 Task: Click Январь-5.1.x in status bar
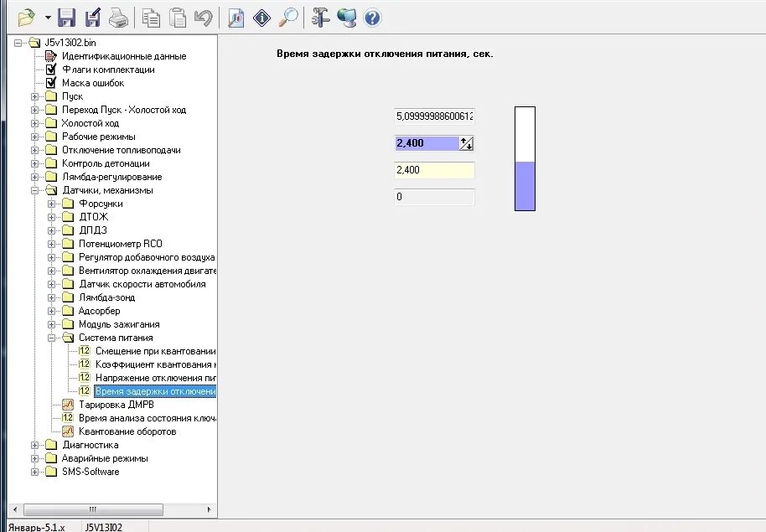pyautogui.click(x=37, y=527)
